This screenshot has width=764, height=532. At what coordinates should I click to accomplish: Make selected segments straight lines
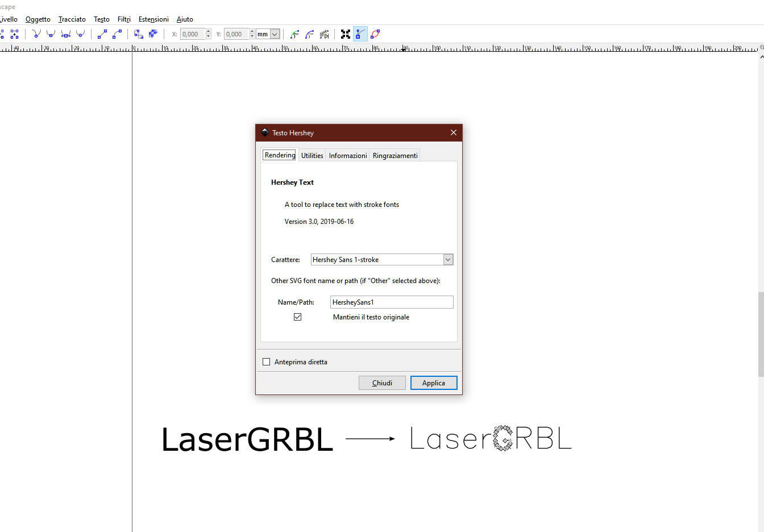click(102, 34)
